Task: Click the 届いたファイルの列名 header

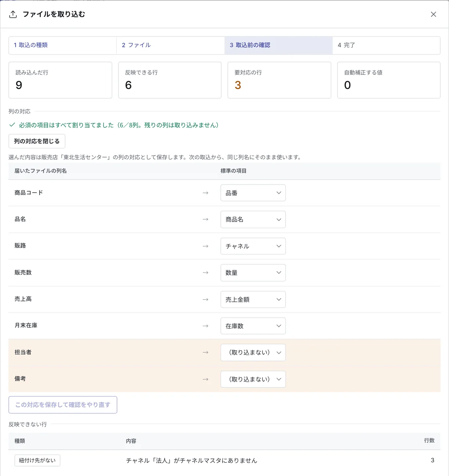Action: (41, 171)
